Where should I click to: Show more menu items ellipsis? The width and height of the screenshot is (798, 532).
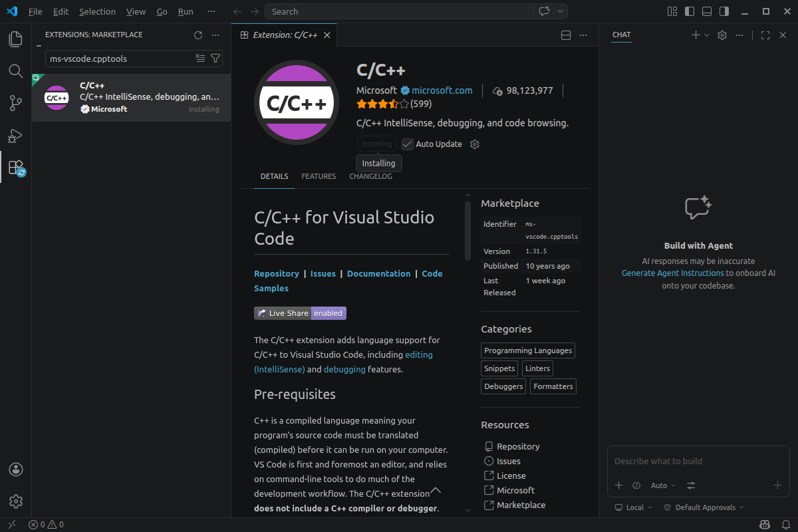[211, 11]
